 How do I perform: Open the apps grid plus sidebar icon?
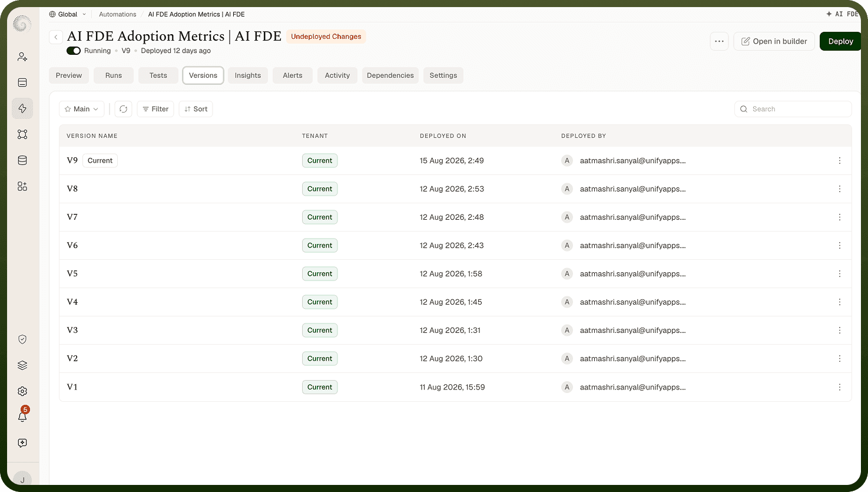click(22, 186)
